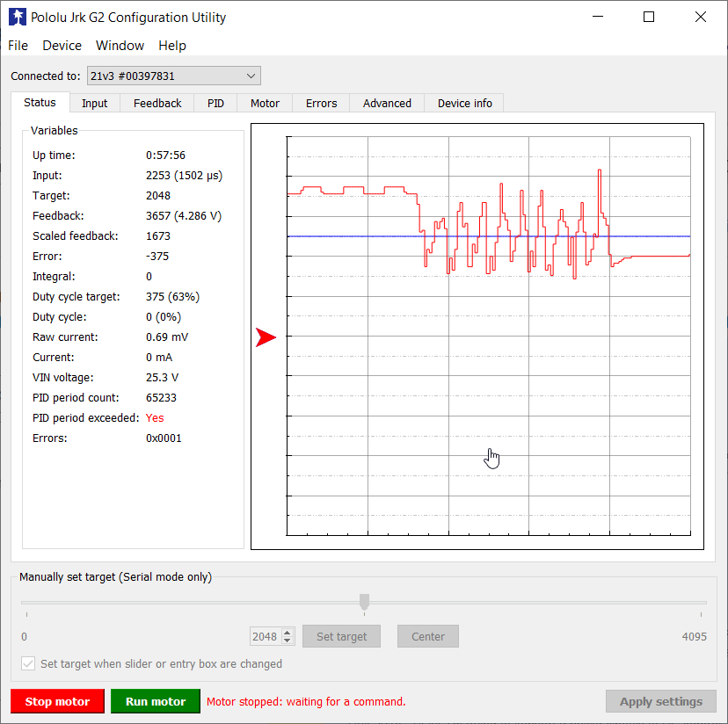Viewport: 728px width, 724px height.
Task: Click the target spinbox down arrow
Action: click(x=287, y=641)
